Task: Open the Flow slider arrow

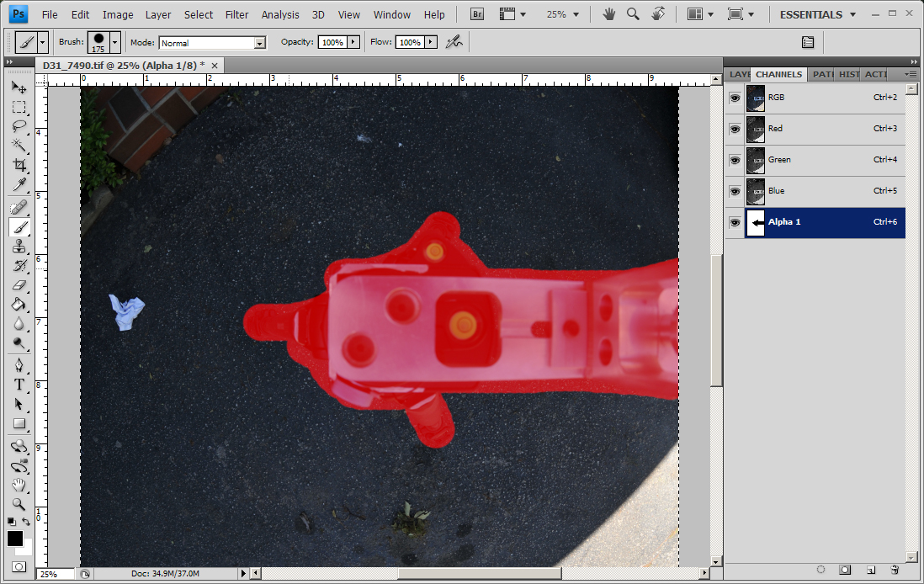Action: [432, 42]
